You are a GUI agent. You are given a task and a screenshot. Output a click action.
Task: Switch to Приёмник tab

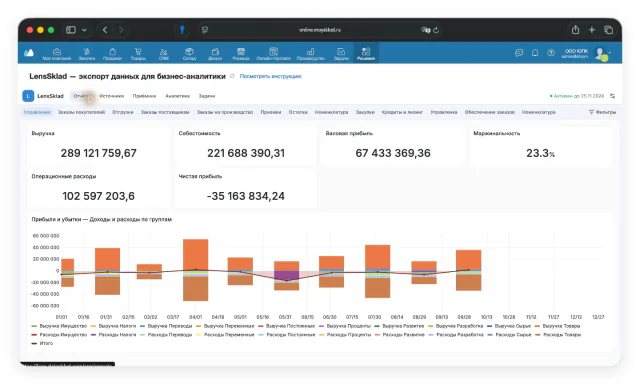pyautogui.click(x=144, y=96)
